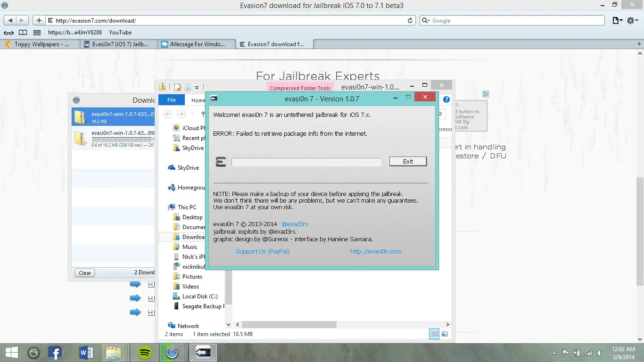Open Spotify from the taskbar
The height and width of the screenshot is (362, 644).
coord(144,352)
